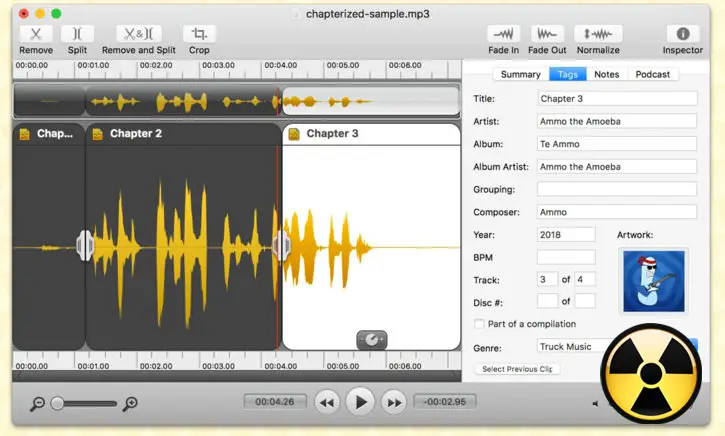Click Select Previous Clip button
The height and width of the screenshot is (436, 725).
coord(517,369)
